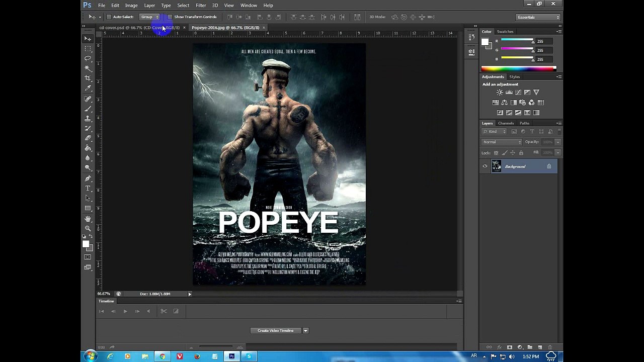The image size is (644, 362).
Task: Open the Essentials workspace dropdown
Action: pos(538,17)
